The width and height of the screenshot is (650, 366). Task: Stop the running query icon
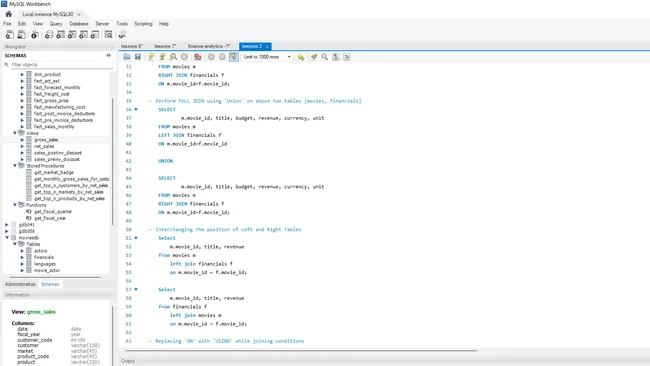pos(184,57)
